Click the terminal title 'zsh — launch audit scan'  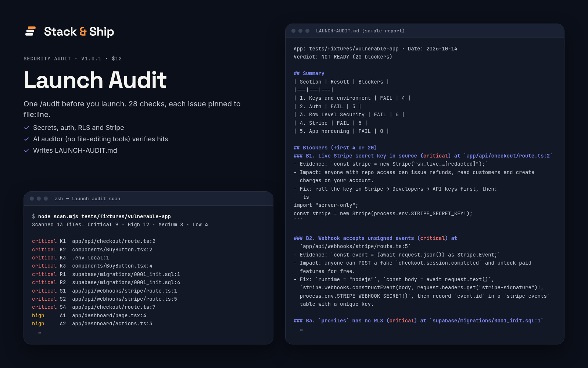[87, 199]
